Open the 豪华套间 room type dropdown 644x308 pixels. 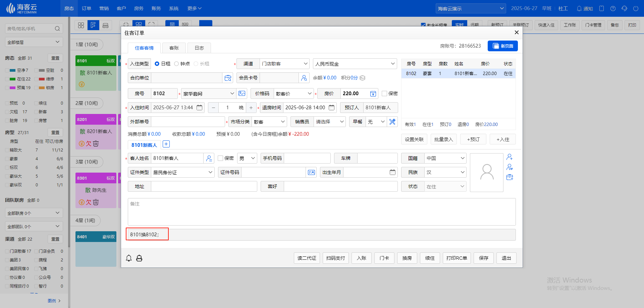[x=208, y=94]
